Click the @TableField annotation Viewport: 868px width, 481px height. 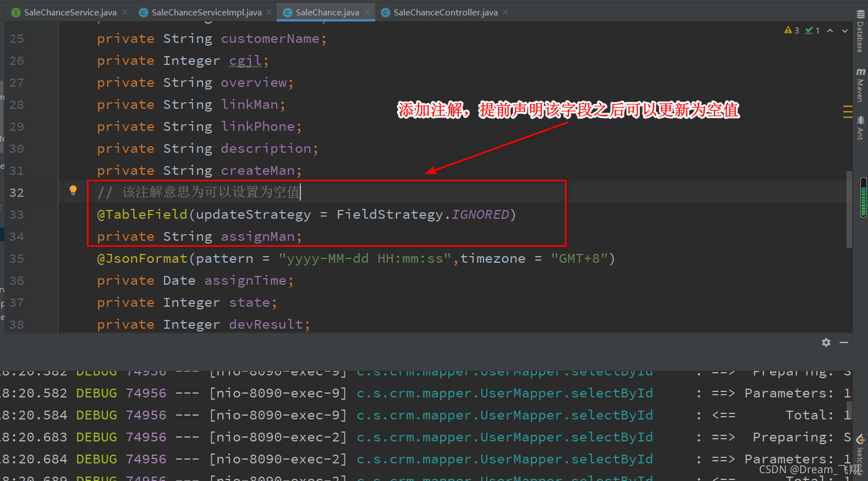pyautogui.click(x=142, y=214)
